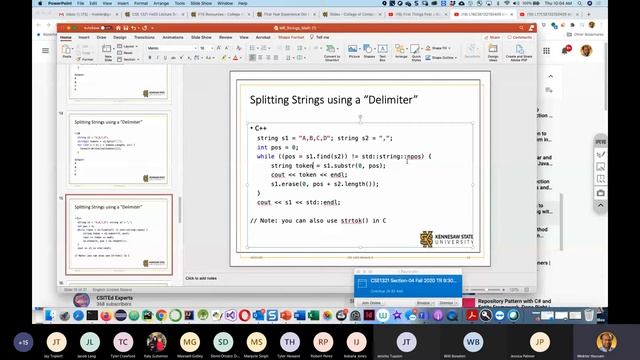
Task: Open the Shape Outline dropdown
Action: click(441, 58)
